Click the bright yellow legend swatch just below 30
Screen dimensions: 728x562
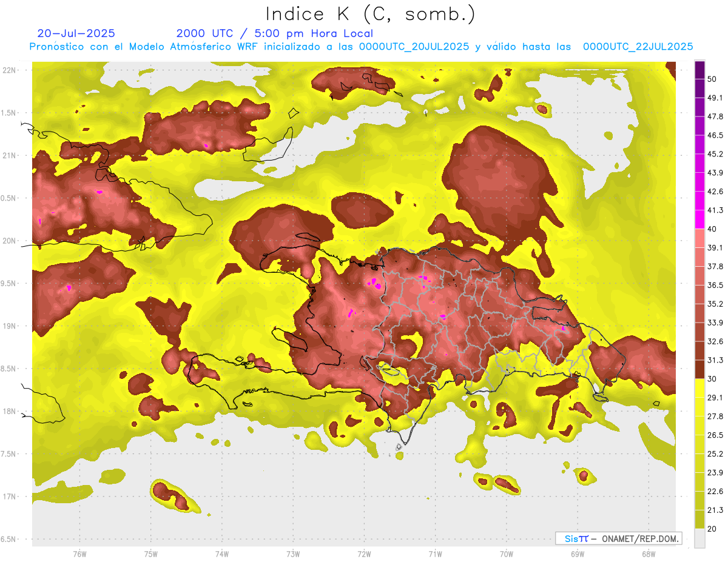[x=699, y=388]
